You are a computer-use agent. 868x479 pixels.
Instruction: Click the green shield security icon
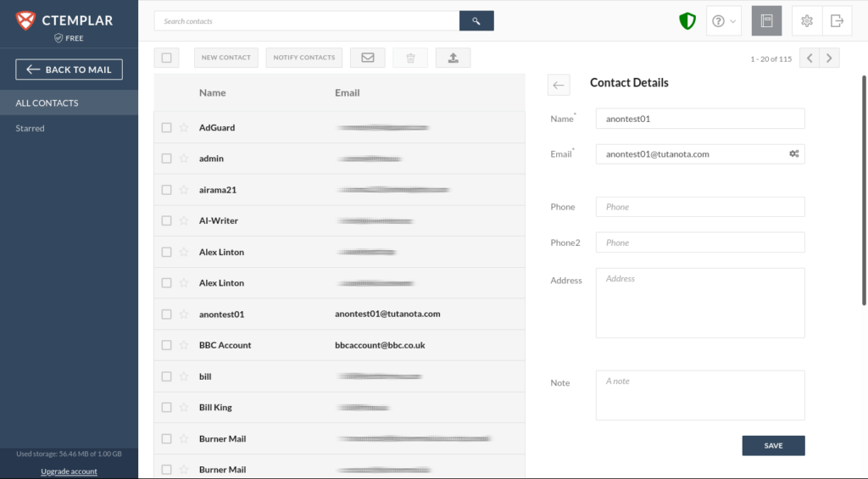[687, 21]
